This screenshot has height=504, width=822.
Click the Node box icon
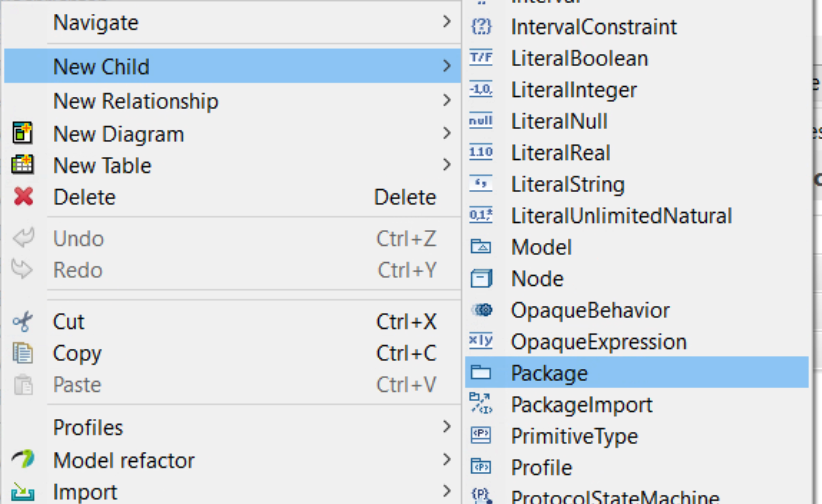coord(481,278)
